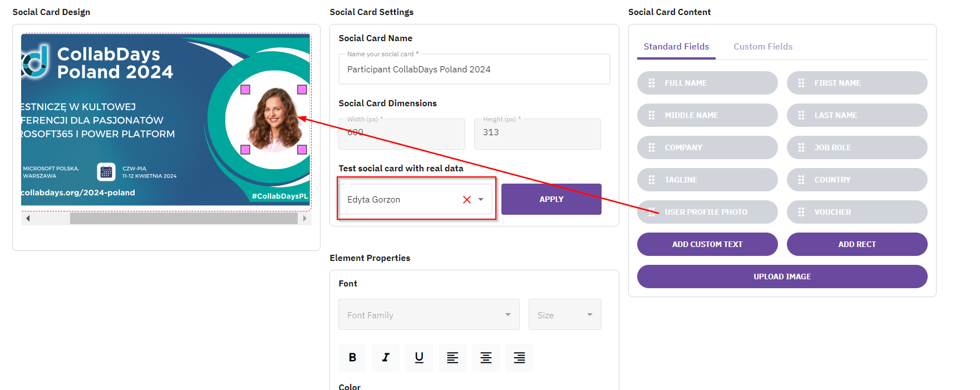Image resolution: width=980 pixels, height=390 pixels.
Task: Click the ADD RECT button
Action: point(857,244)
